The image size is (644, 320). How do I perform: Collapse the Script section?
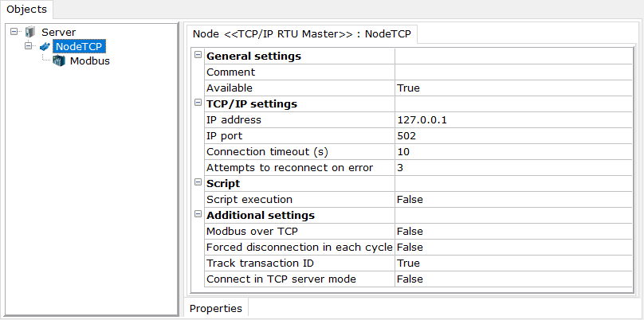click(x=198, y=182)
